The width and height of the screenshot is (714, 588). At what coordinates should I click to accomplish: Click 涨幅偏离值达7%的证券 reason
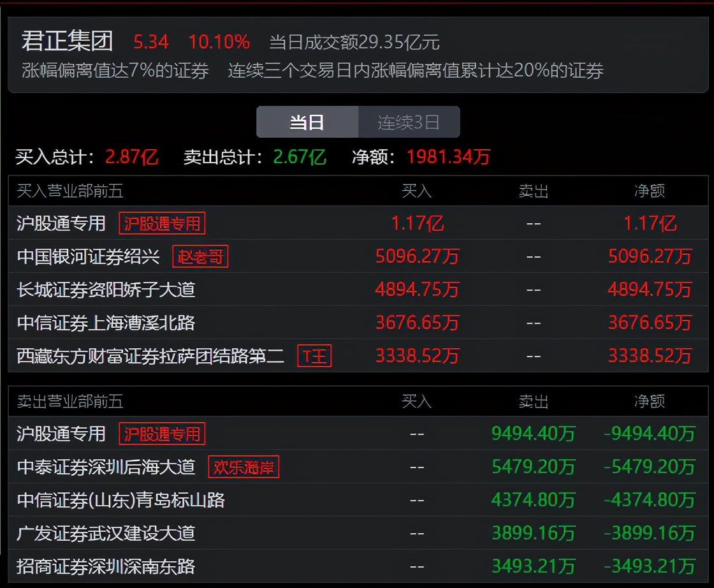click(115, 71)
